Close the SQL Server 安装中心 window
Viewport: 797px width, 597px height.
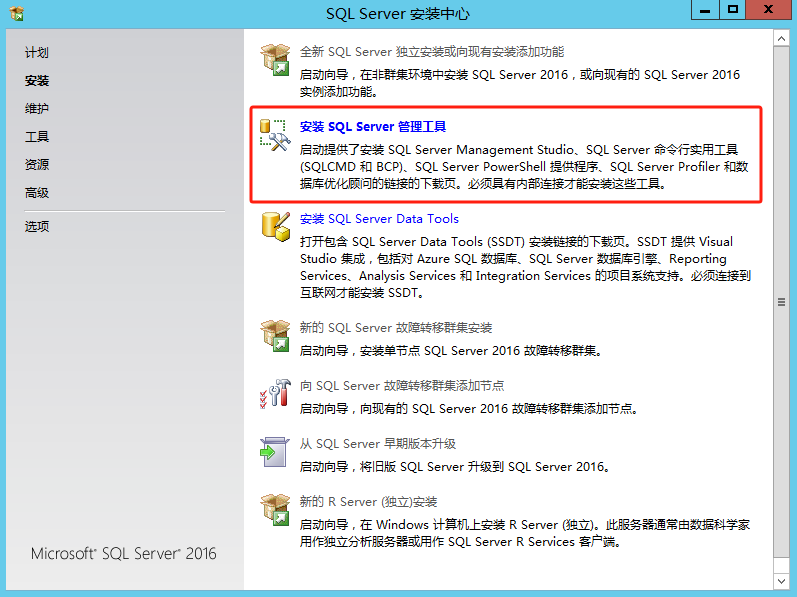click(768, 10)
